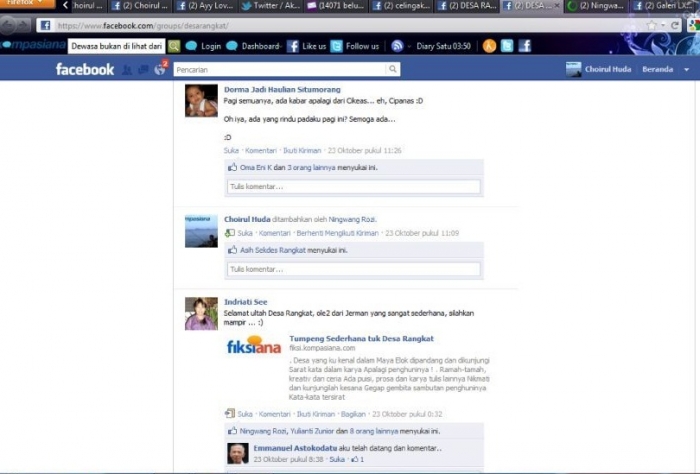Click Twitter icon at right of Kompasiana toolbar
This screenshot has width=700, height=474.
(x=507, y=46)
